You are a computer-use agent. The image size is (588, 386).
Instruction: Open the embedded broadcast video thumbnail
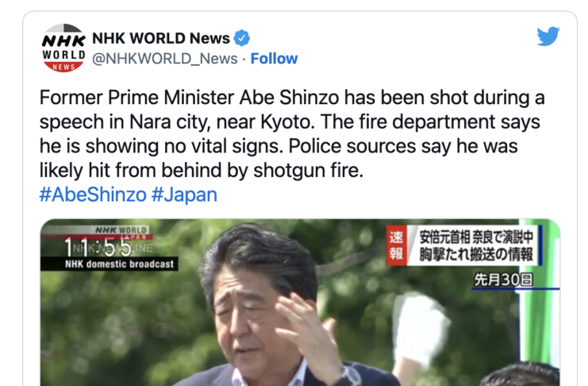coord(300,303)
